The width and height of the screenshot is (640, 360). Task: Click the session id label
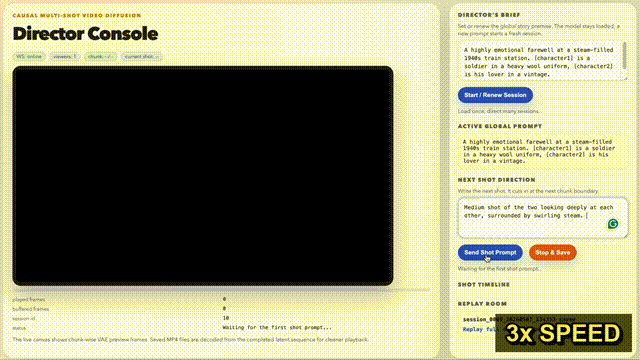pos(24,318)
